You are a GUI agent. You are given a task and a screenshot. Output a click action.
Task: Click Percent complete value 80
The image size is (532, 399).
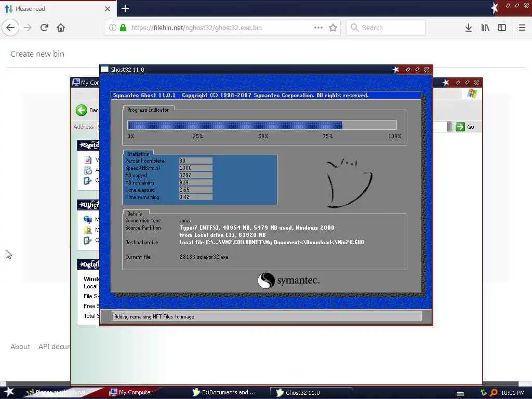(x=195, y=161)
